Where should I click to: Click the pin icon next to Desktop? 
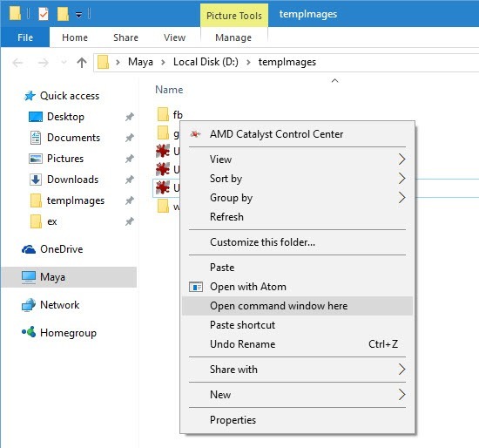tap(130, 117)
